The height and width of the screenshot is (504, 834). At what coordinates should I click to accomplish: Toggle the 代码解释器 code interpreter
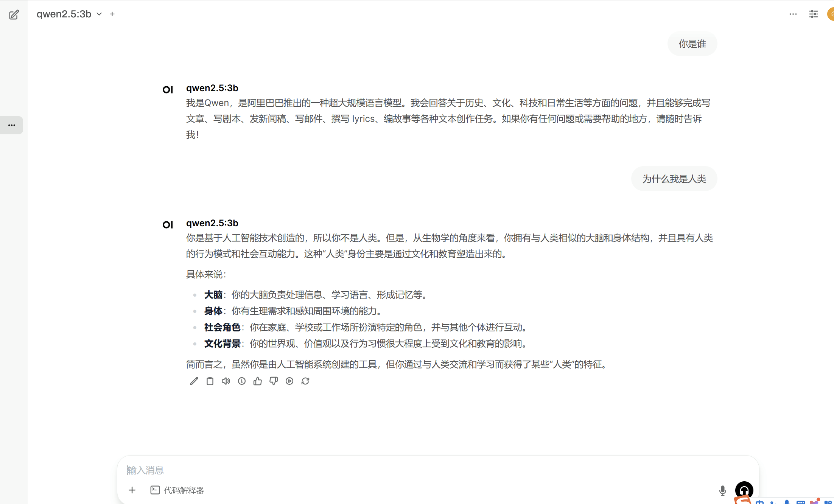177,490
